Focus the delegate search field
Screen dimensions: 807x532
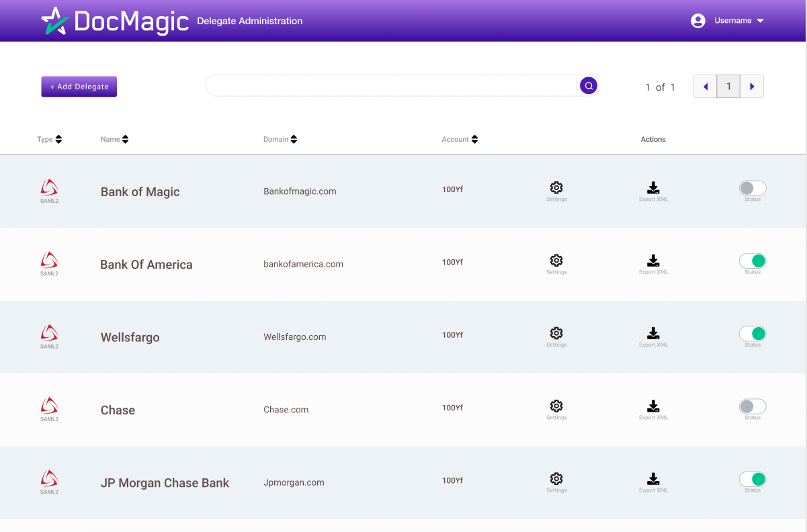tap(391, 86)
